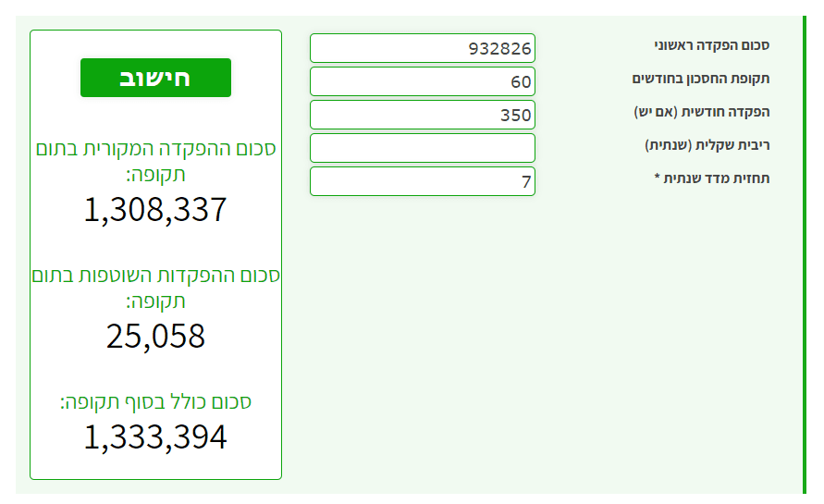Click the סכום ההפקדה המקורית בתום תקופה heading
This screenshot has height=504, width=824.
click(x=155, y=160)
